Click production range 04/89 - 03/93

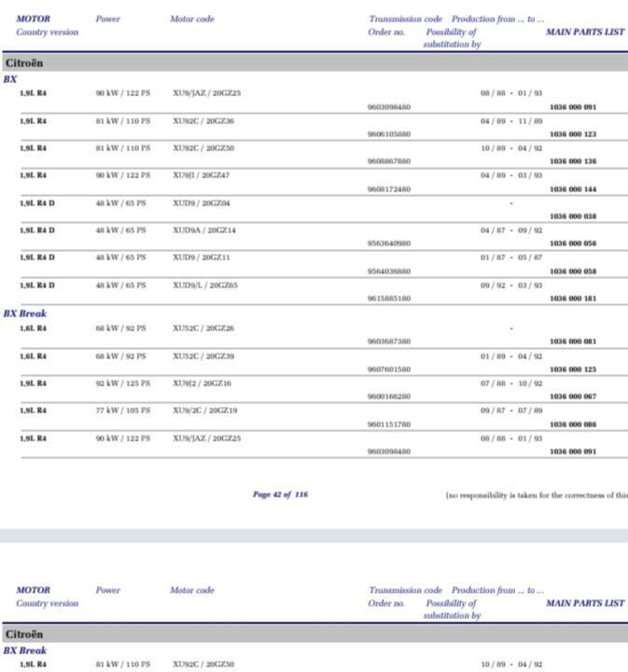click(x=511, y=175)
